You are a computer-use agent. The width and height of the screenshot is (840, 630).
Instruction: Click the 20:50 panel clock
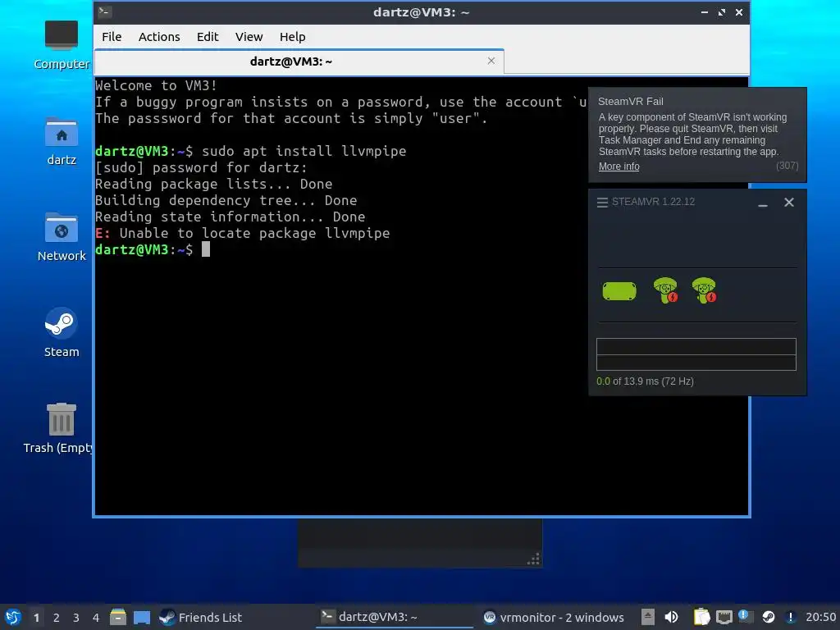pyautogui.click(x=820, y=617)
